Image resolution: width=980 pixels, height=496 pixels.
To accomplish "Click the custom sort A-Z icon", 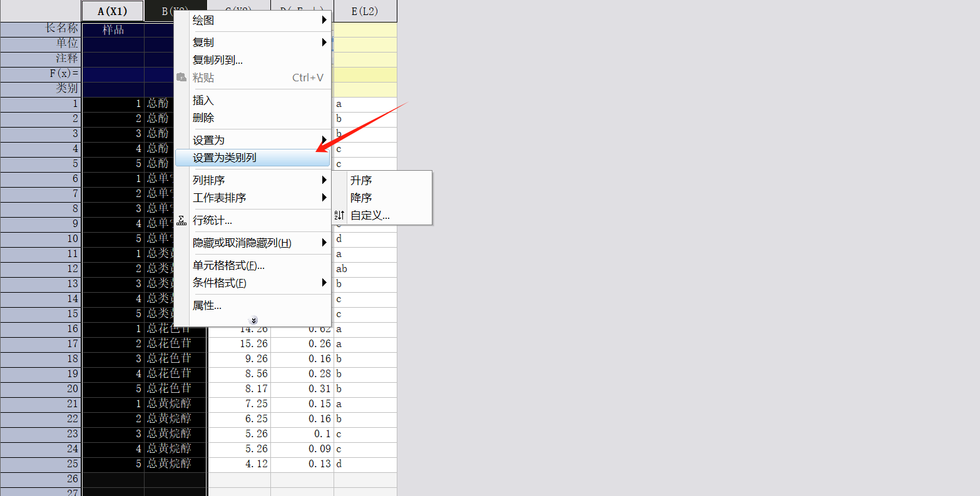I will point(340,215).
